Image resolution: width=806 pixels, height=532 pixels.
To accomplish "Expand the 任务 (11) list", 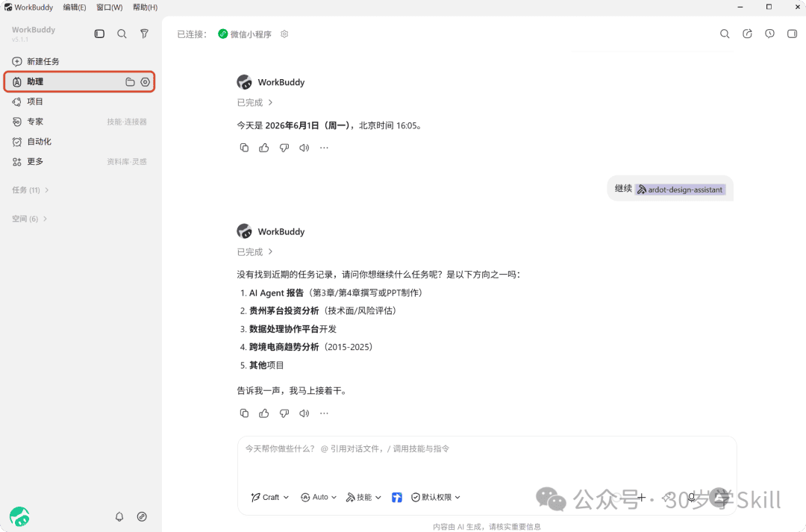I will point(31,190).
